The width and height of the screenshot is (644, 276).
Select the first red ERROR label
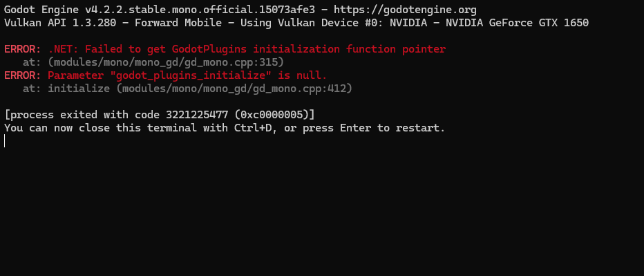[23, 49]
